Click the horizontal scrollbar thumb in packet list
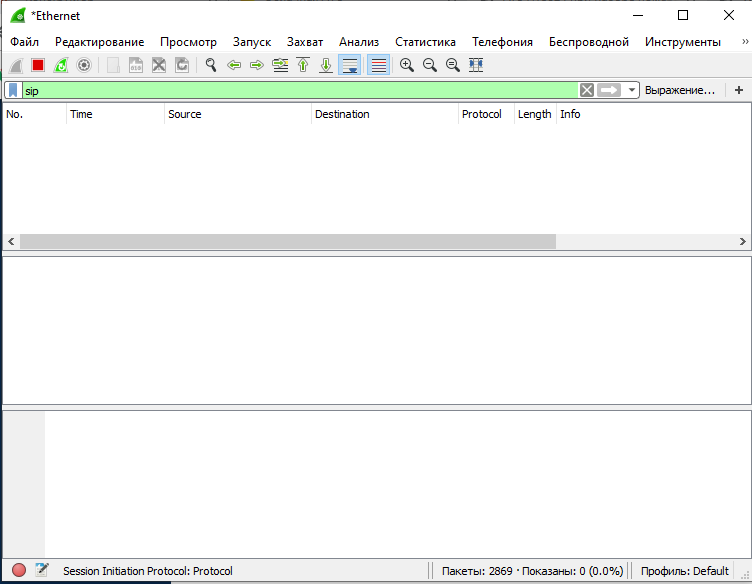Screen dimensions: 752x584 288,242
